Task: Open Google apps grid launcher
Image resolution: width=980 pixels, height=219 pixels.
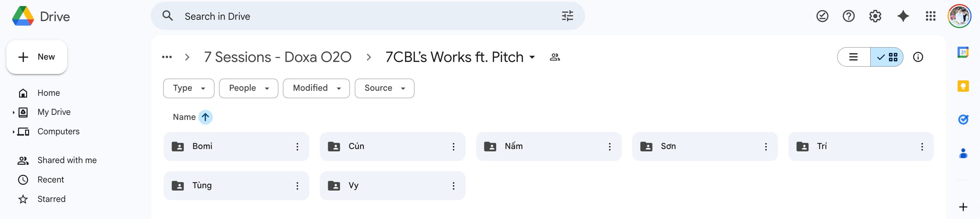Action: (x=930, y=16)
